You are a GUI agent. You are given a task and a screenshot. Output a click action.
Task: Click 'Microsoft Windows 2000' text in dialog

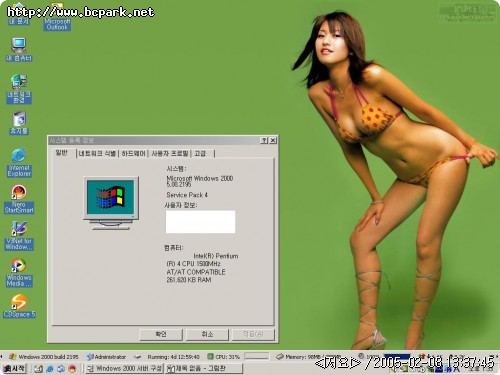(200, 178)
